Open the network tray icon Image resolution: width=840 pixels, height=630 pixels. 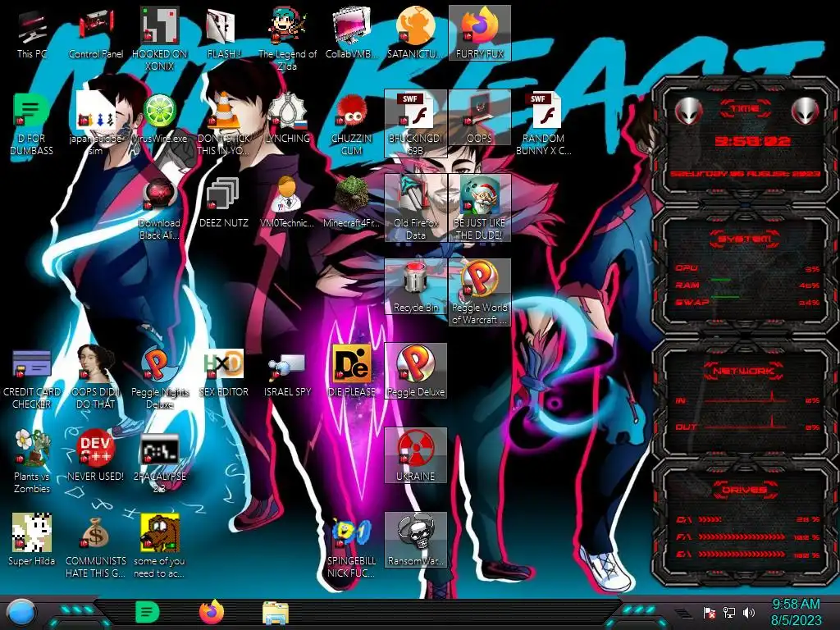click(729, 612)
